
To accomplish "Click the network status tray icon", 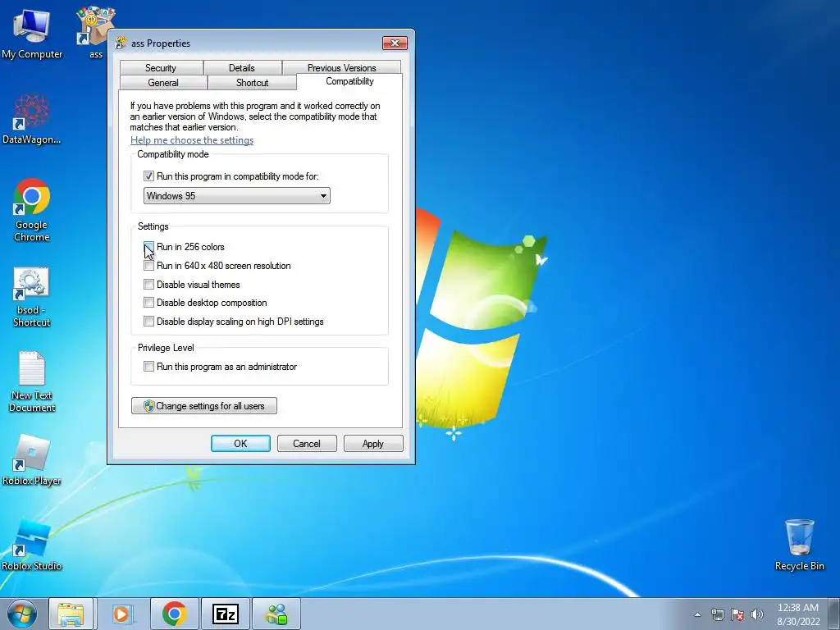I will point(717,614).
